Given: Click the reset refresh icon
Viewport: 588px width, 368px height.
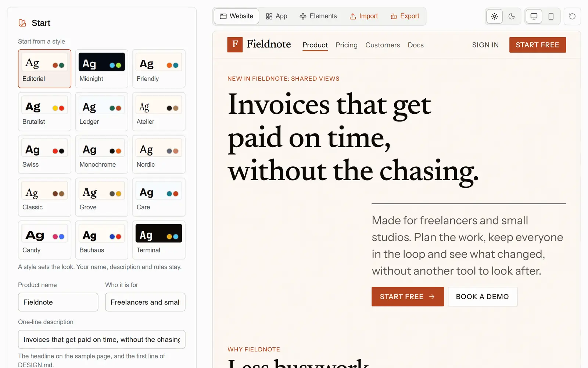Looking at the screenshot, I should click(x=572, y=16).
